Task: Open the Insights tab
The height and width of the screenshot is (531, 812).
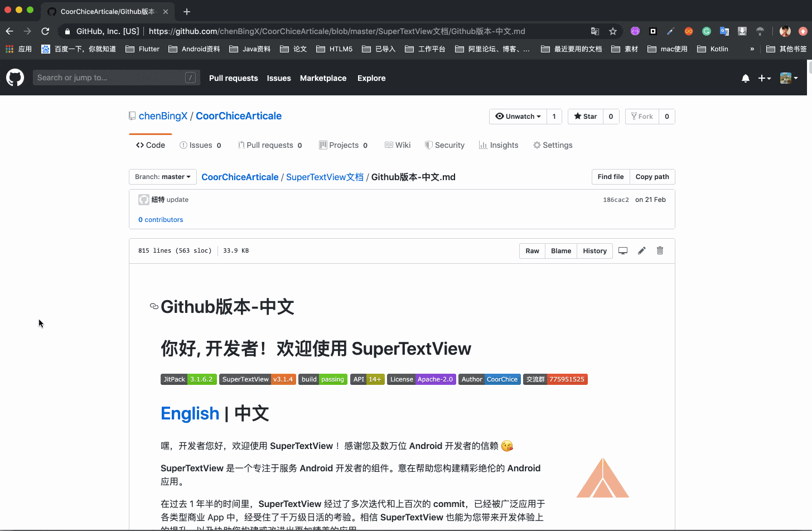Action: [x=499, y=145]
